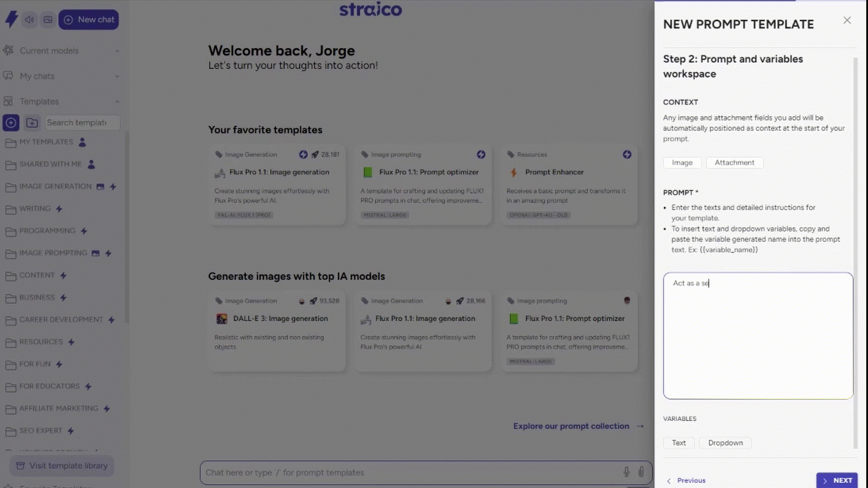Expand the Current models section
The width and height of the screenshot is (868, 488).
click(61, 51)
